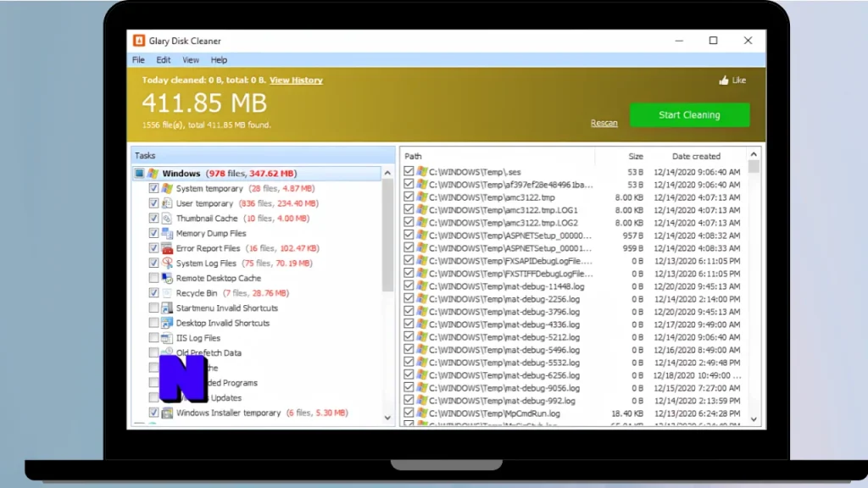Open the View History link
Image resolution: width=868 pixels, height=488 pixels.
(x=296, y=80)
